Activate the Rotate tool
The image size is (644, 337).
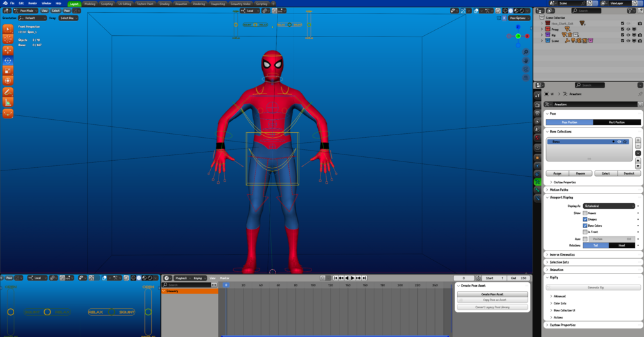[8, 61]
